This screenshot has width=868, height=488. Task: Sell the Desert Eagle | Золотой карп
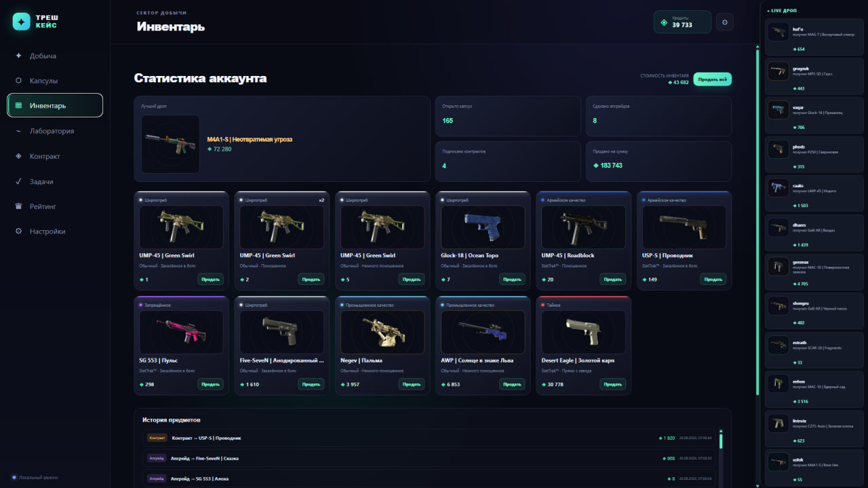click(x=612, y=384)
